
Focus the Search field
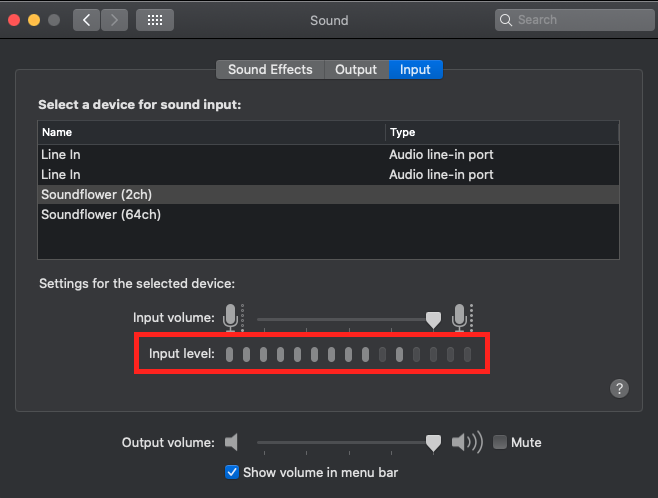click(x=574, y=20)
